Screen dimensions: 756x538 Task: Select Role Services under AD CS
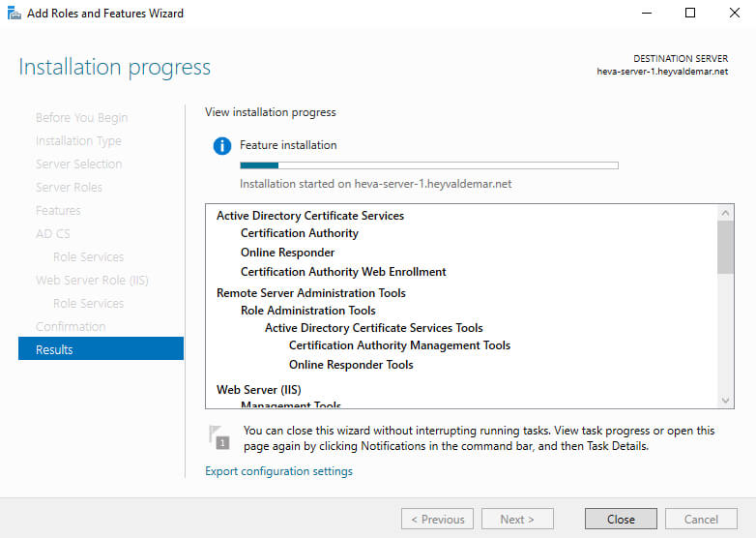[89, 256]
